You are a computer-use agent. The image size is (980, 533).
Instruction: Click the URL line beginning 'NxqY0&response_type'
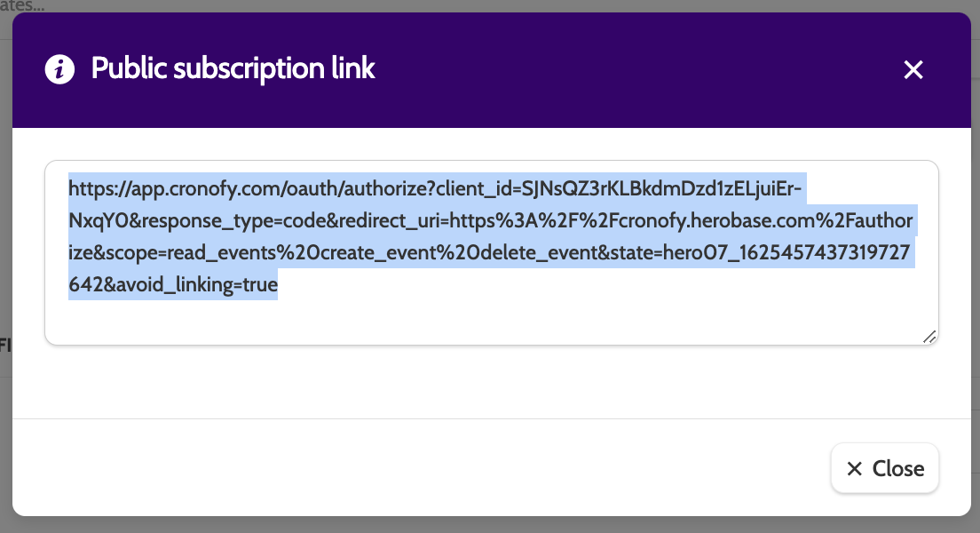point(491,220)
